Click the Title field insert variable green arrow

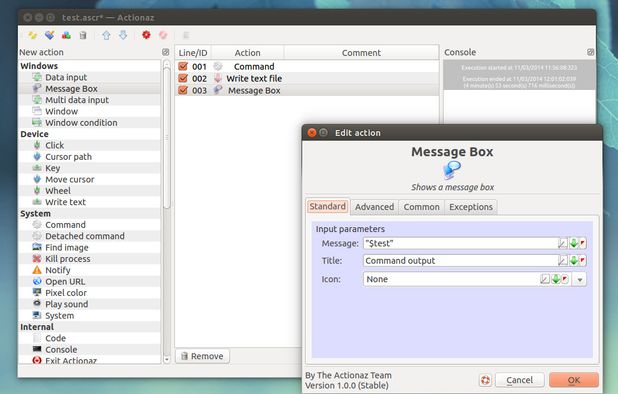click(x=574, y=260)
